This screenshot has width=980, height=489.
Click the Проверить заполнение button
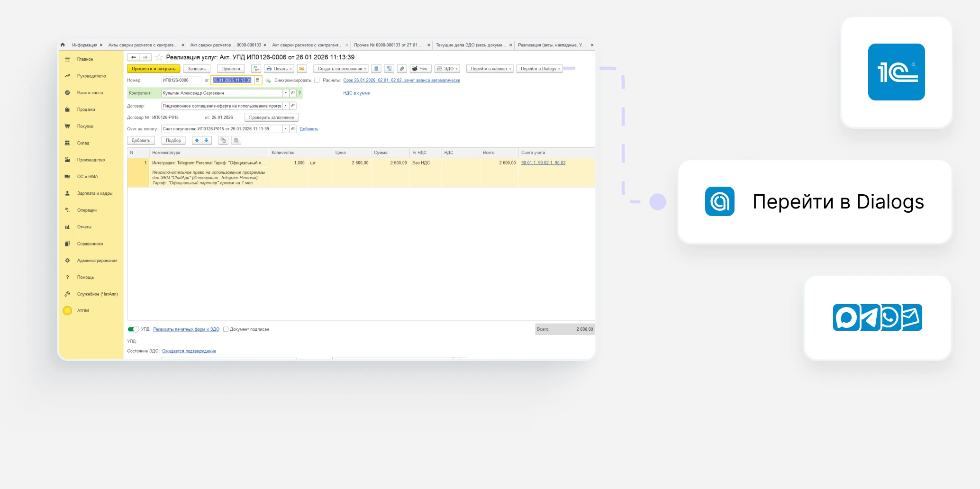tap(272, 118)
